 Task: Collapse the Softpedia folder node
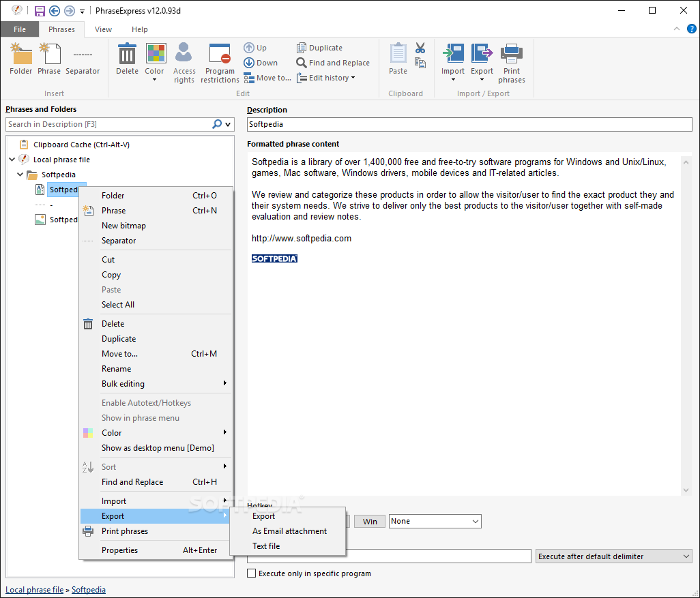pos(20,175)
